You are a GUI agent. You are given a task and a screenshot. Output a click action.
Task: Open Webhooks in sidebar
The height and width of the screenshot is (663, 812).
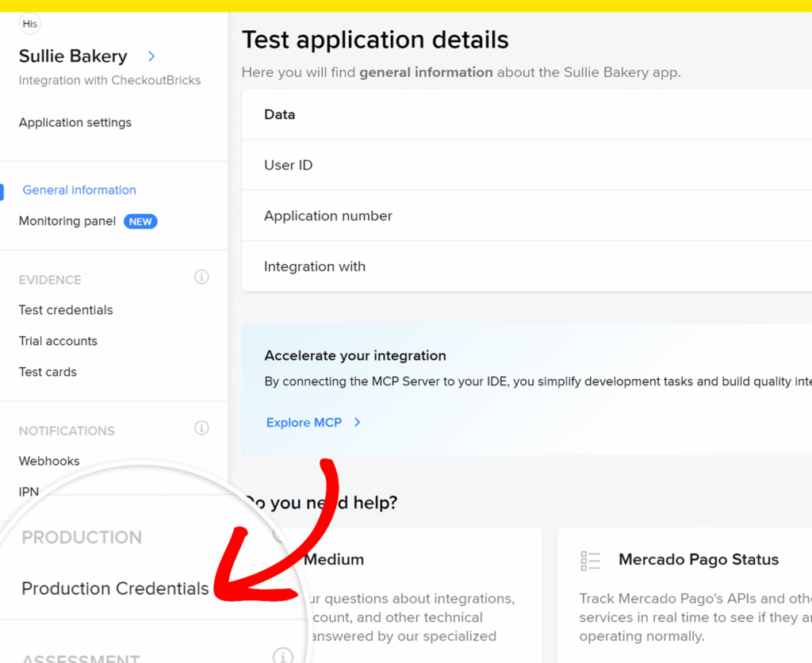coord(49,461)
